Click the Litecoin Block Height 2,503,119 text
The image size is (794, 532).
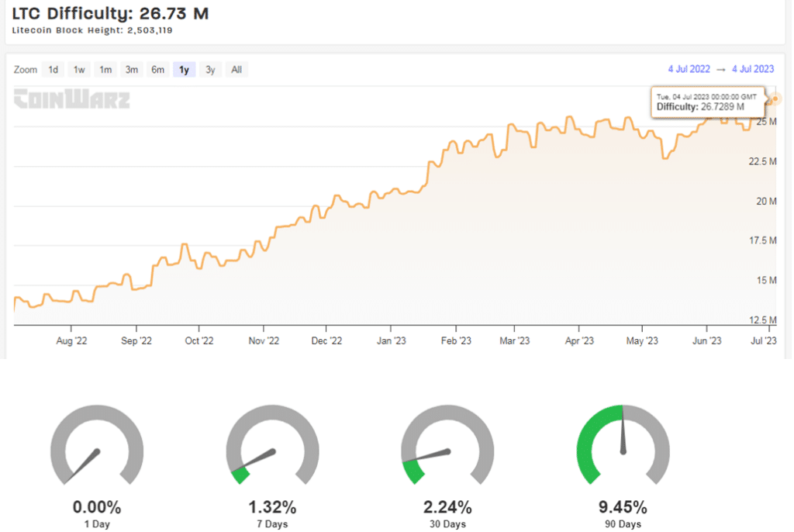92,30
